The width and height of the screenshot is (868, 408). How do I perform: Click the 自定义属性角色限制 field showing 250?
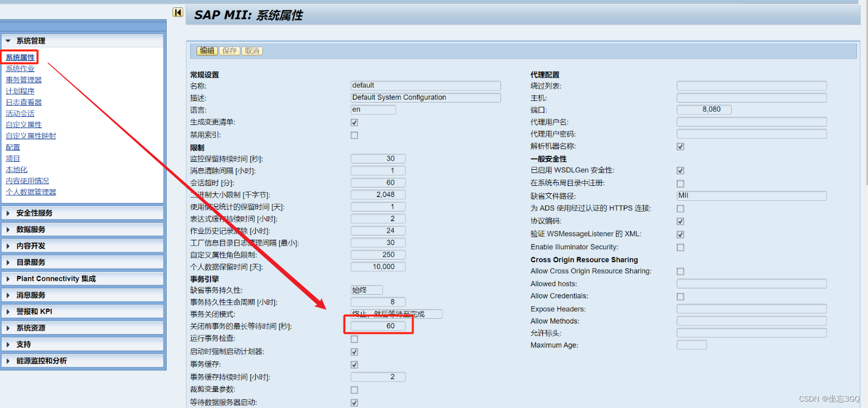(378, 255)
